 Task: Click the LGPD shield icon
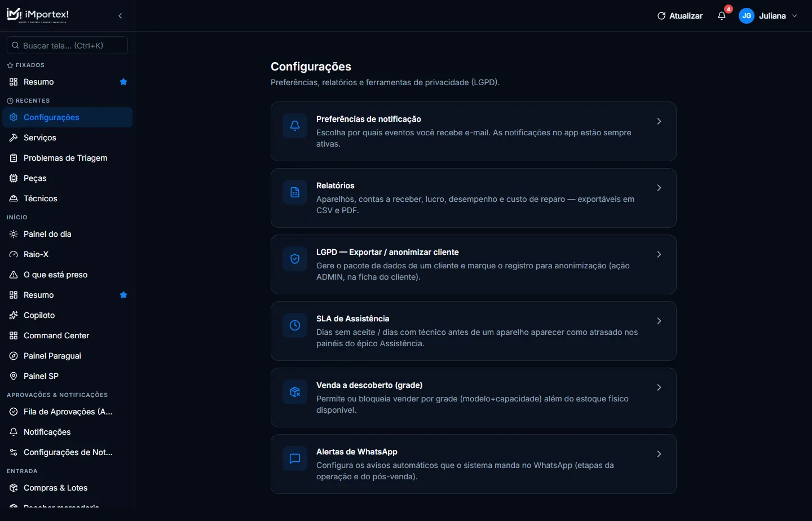pyautogui.click(x=295, y=259)
